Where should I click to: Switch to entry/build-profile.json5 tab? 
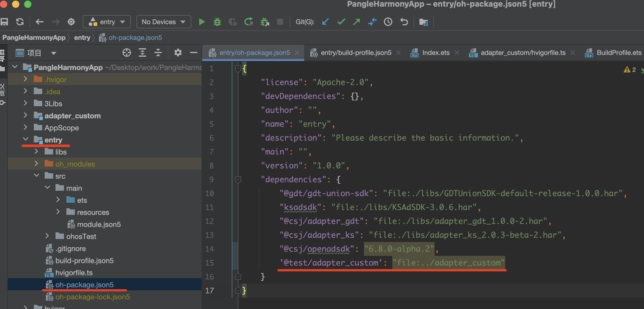[x=356, y=53]
